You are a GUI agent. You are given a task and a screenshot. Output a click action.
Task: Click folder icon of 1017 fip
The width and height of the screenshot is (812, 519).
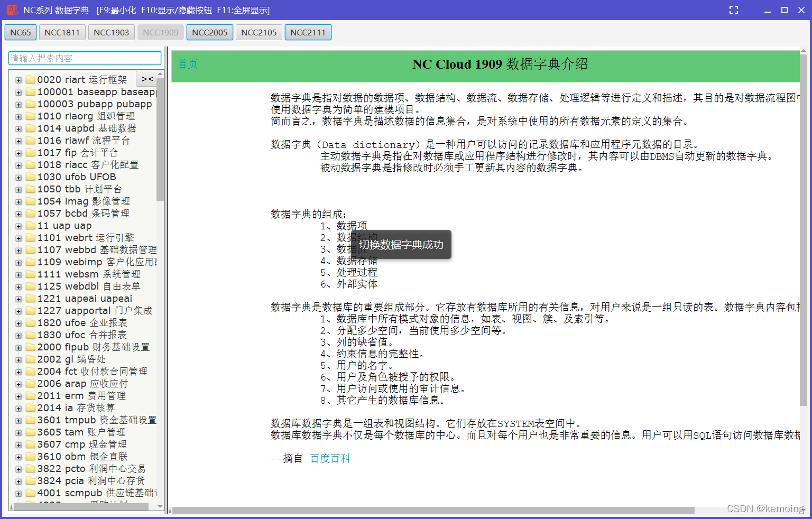point(31,153)
